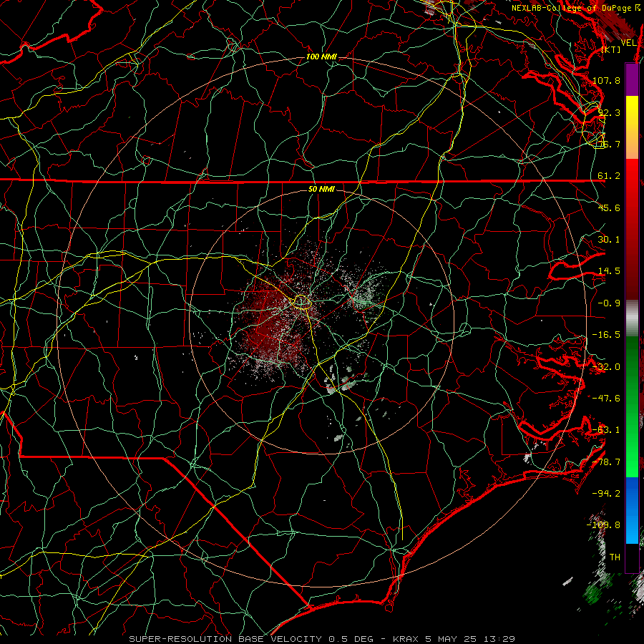Click the -0.9 velocity scale value
The width and height of the screenshot is (644, 644).
pos(609,303)
